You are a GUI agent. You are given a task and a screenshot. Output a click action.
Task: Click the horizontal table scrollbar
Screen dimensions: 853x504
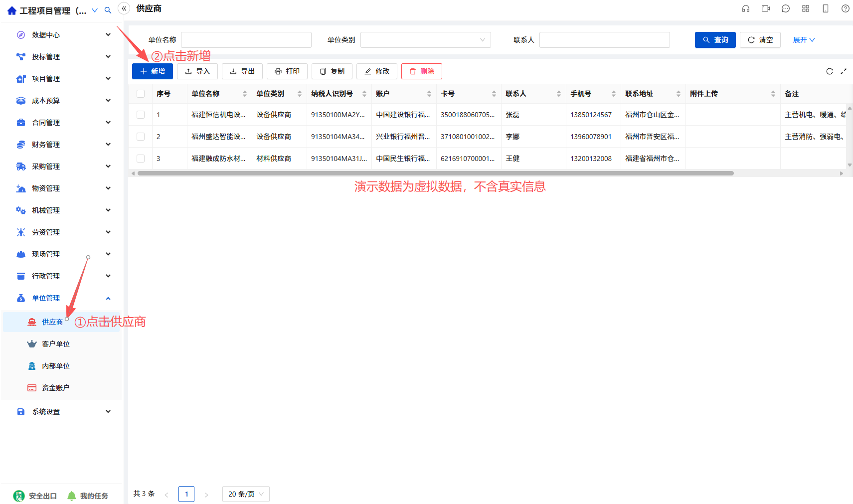(x=436, y=173)
